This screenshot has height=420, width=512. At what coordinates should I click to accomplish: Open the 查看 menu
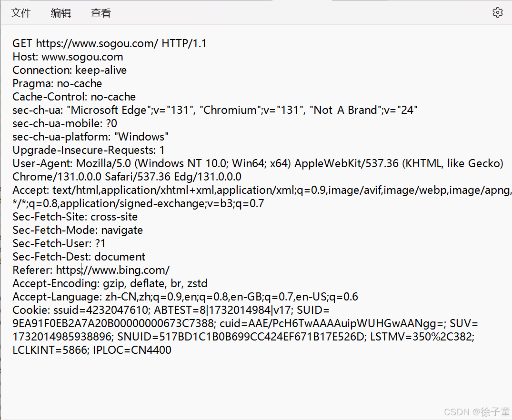101,13
